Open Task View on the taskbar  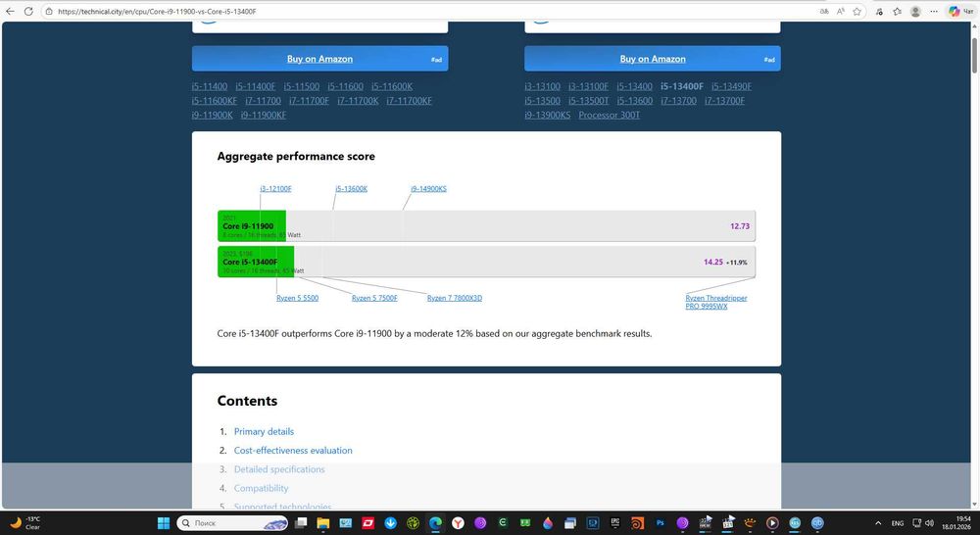click(x=301, y=523)
